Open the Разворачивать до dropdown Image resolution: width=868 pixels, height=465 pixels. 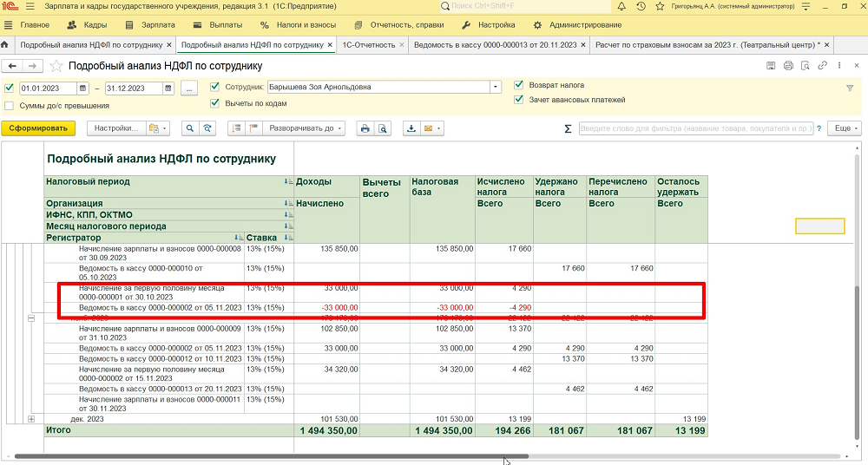(x=304, y=128)
